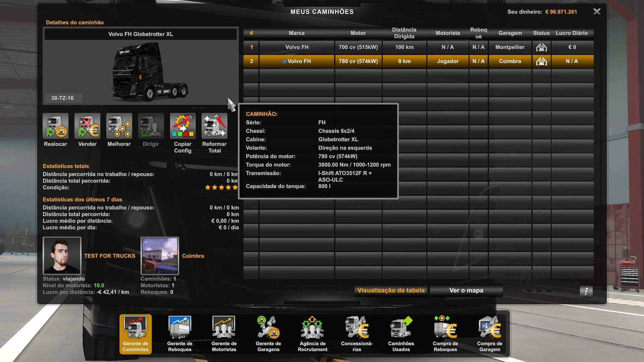Open the Melhorar upgrade icon
Image resolution: width=644 pixels, height=362 pixels.
click(119, 126)
